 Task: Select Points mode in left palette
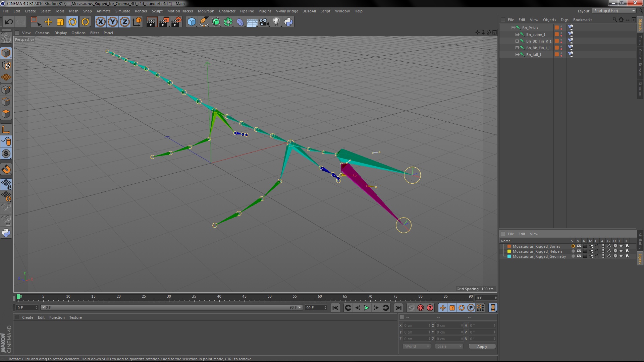coord(6,90)
